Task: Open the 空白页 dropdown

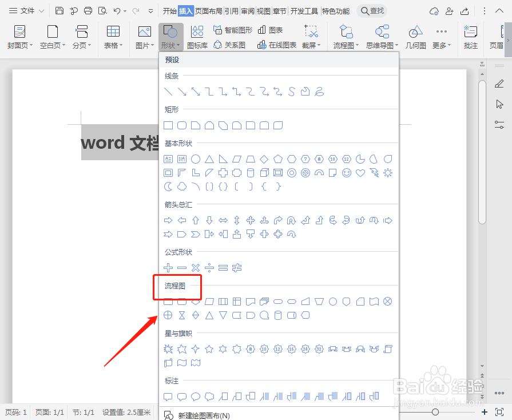Action: (53, 37)
